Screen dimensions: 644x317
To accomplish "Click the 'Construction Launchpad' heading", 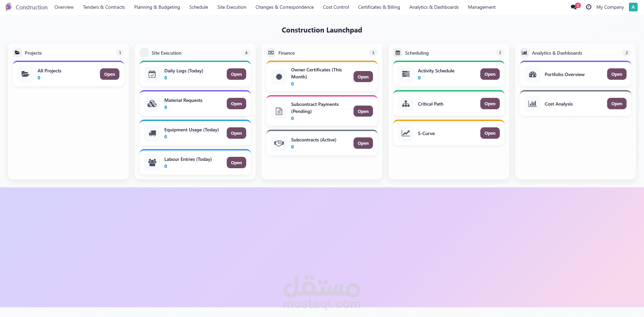I will click(322, 30).
